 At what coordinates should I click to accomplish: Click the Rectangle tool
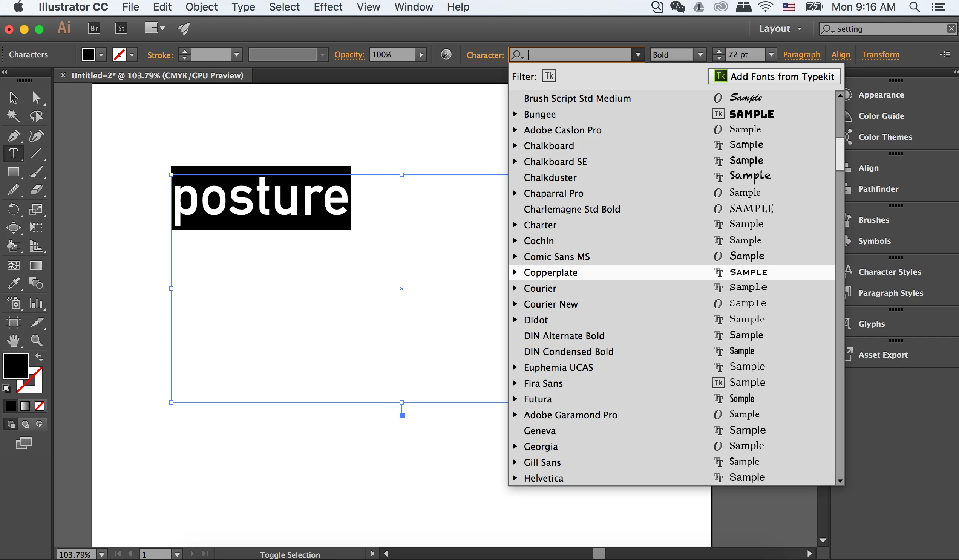point(13,172)
